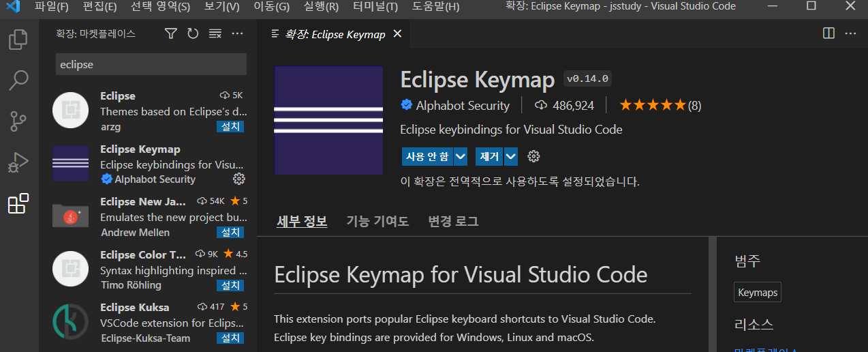Viewport: 868px width, 352px height.
Task: Click the extension search box containing eclipse
Action: [x=151, y=65]
